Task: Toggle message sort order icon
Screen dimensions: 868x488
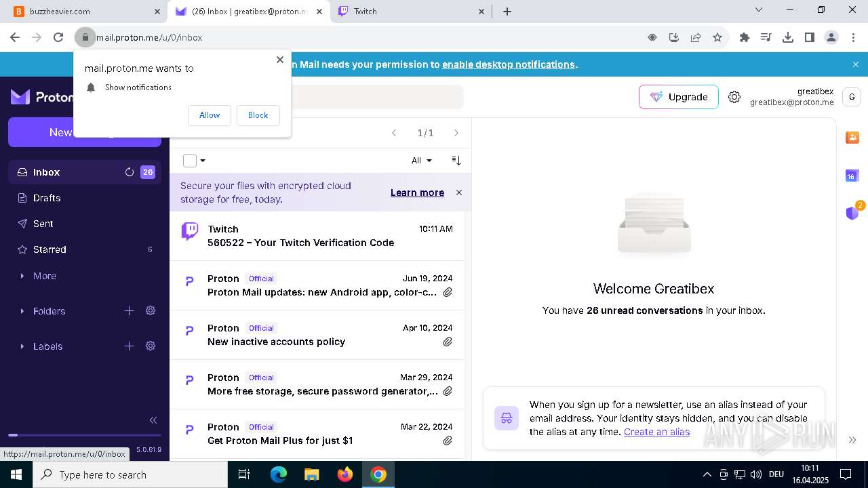Action: (x=456, y=161)
